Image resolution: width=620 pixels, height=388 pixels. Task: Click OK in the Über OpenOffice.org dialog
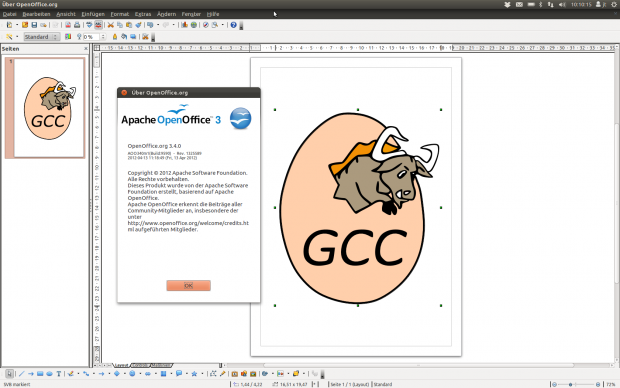coord(189,286)
